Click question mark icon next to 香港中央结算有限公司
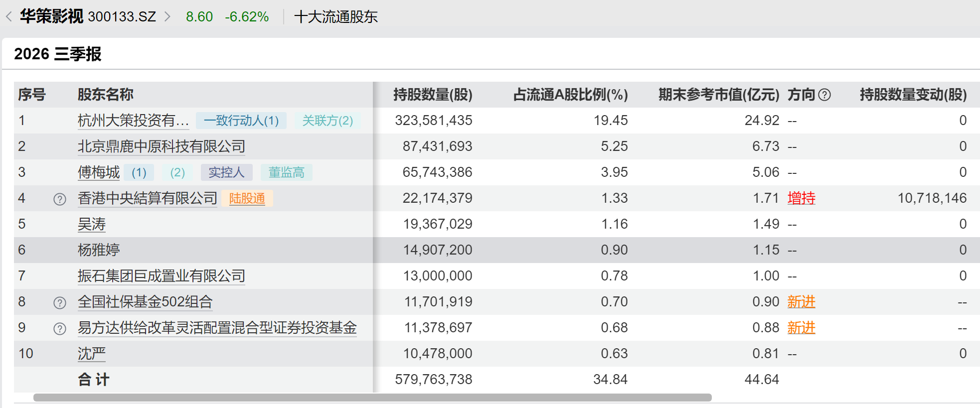The image size is (980, 408). tap(60, 199)
